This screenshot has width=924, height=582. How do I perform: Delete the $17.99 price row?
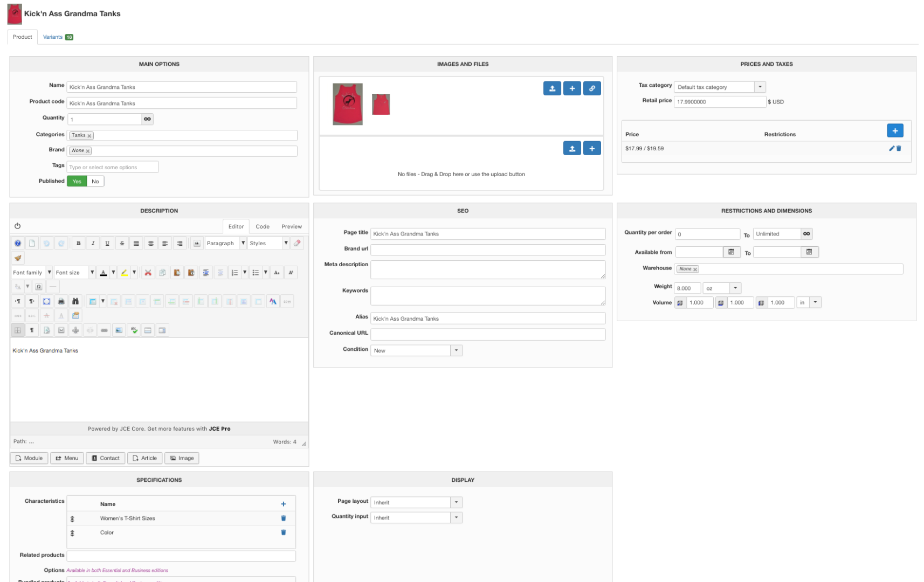pyautogui.click(x=899, y=149)
